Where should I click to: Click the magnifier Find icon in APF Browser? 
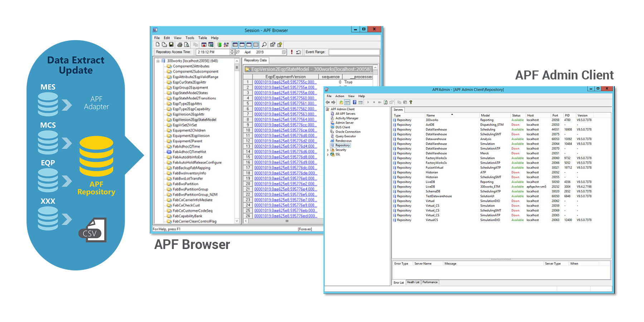264,44
